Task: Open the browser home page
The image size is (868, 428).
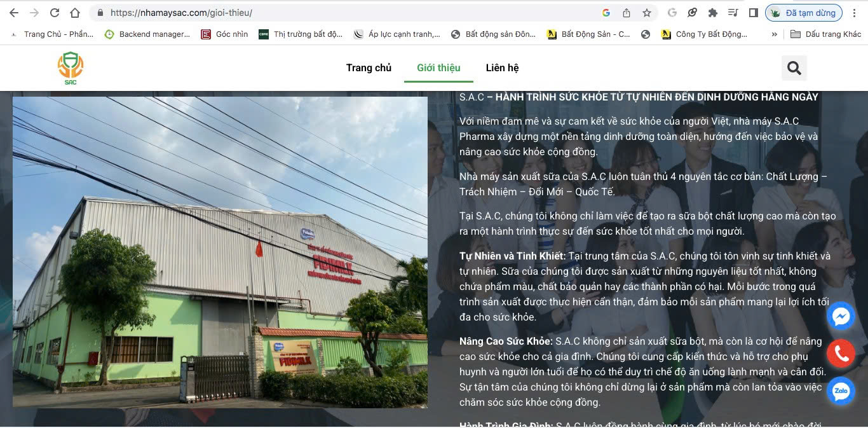Action: [75, 13]
